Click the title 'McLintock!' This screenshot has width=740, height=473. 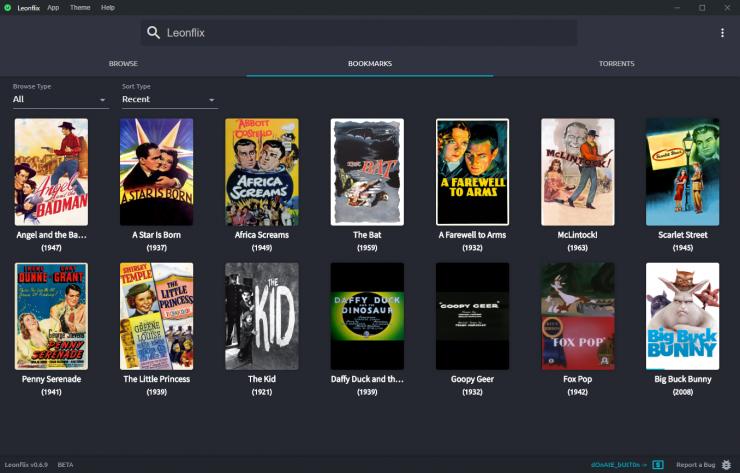coord(578,235)
